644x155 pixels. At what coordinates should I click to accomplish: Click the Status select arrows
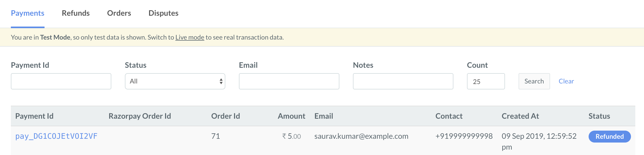coord(221,81)
